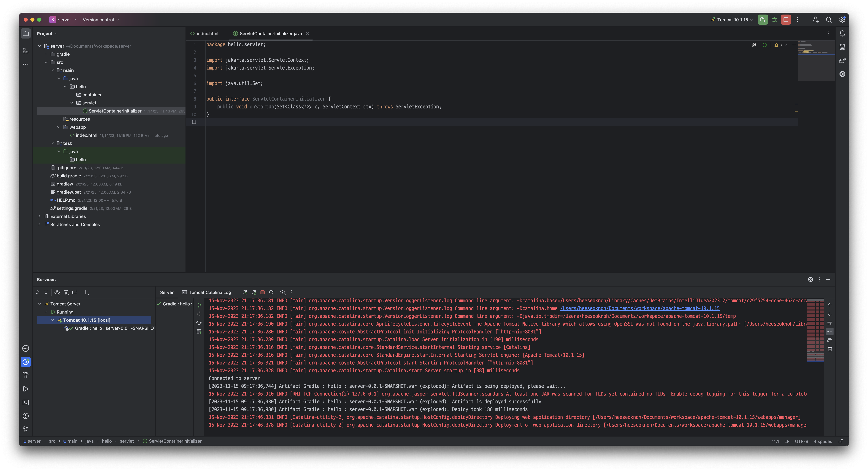Click the console scrollbar marker strip

pyautogui.click(x=815, y=330)
